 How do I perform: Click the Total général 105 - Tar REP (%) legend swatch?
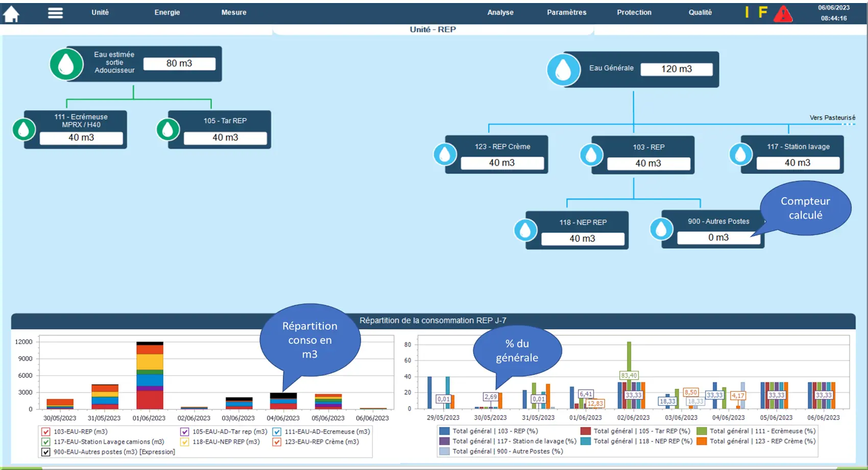click(x=586, y=431)
